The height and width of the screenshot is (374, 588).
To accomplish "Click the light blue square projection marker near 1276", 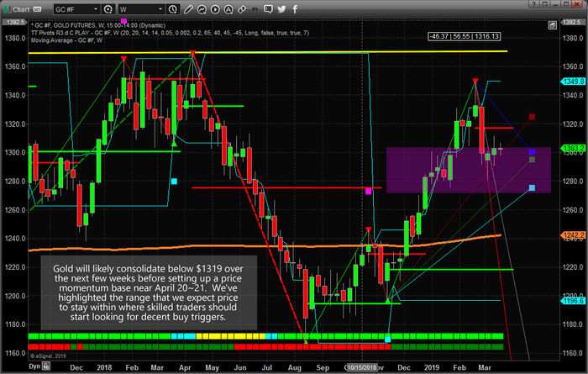I will click(532, 187).
